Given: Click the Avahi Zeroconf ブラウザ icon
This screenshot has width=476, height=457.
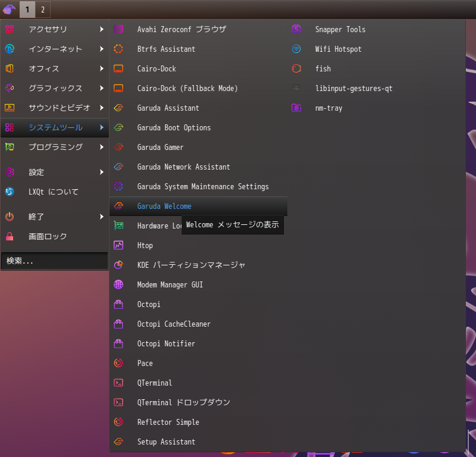Looking at the screenshot, I should [118, 29].
